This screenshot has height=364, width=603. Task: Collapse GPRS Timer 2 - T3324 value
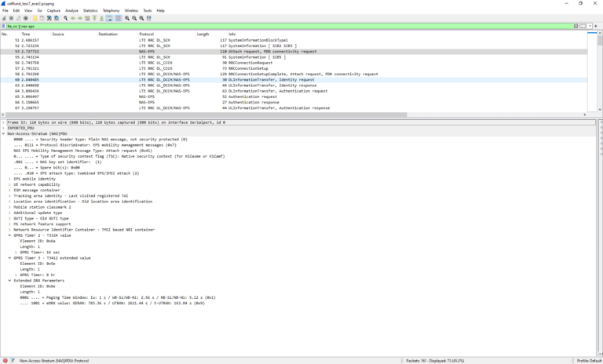[10, 235]
